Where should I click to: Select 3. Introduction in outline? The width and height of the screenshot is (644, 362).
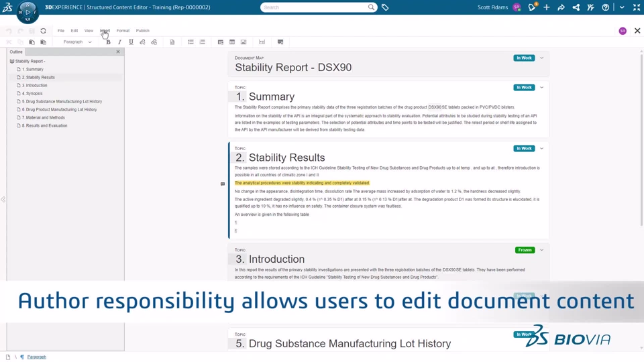[32, 85]
